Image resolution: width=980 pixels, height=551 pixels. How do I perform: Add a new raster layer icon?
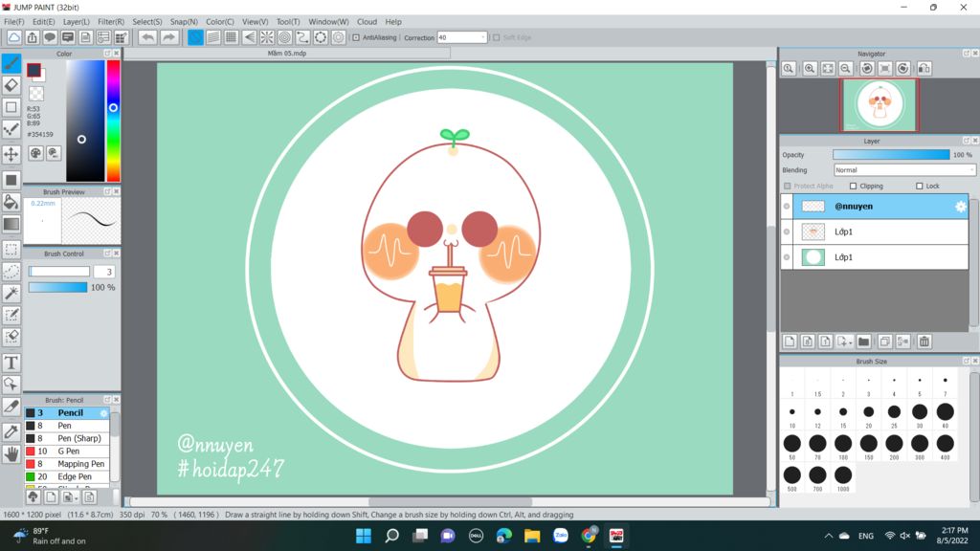click(790, 342)
